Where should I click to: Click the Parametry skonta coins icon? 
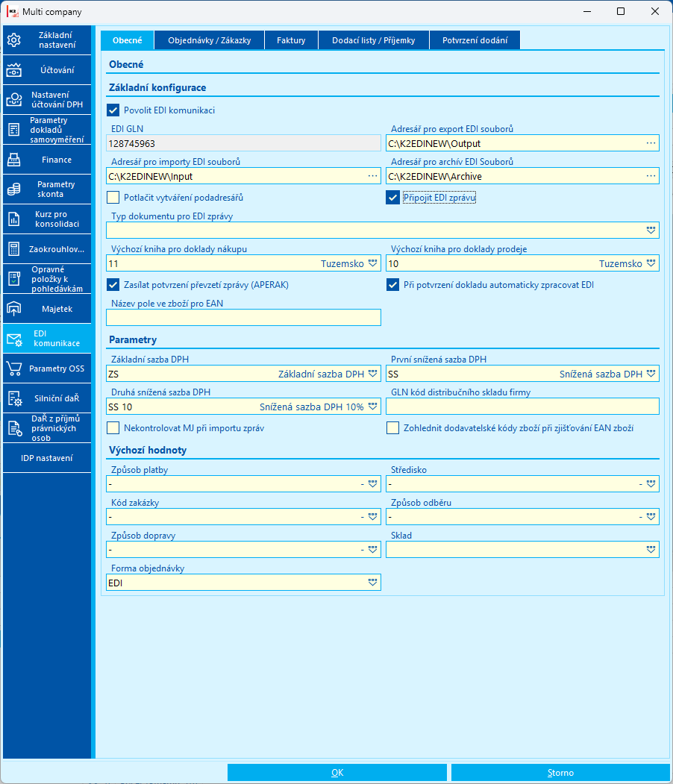[x=14, y=189]
